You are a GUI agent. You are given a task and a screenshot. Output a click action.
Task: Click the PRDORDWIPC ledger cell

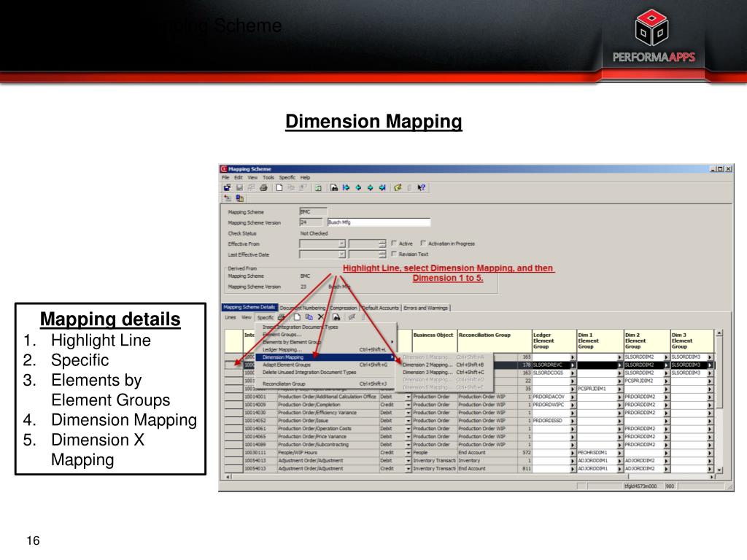[x=551, y=405]
